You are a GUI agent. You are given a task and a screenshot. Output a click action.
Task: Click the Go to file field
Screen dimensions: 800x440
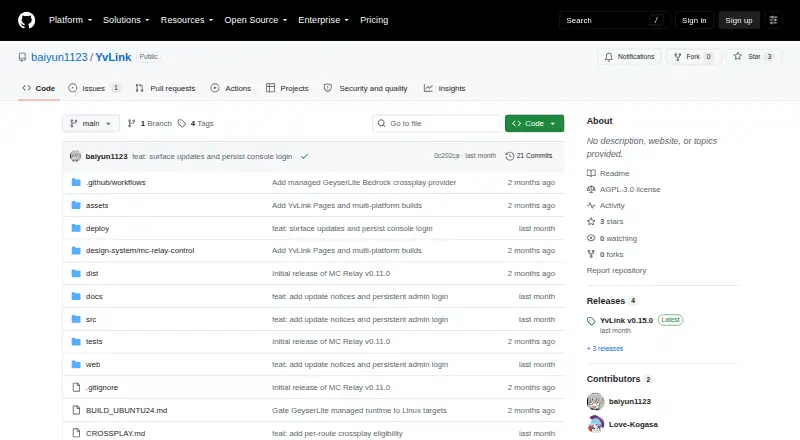(x=437, y=124)
